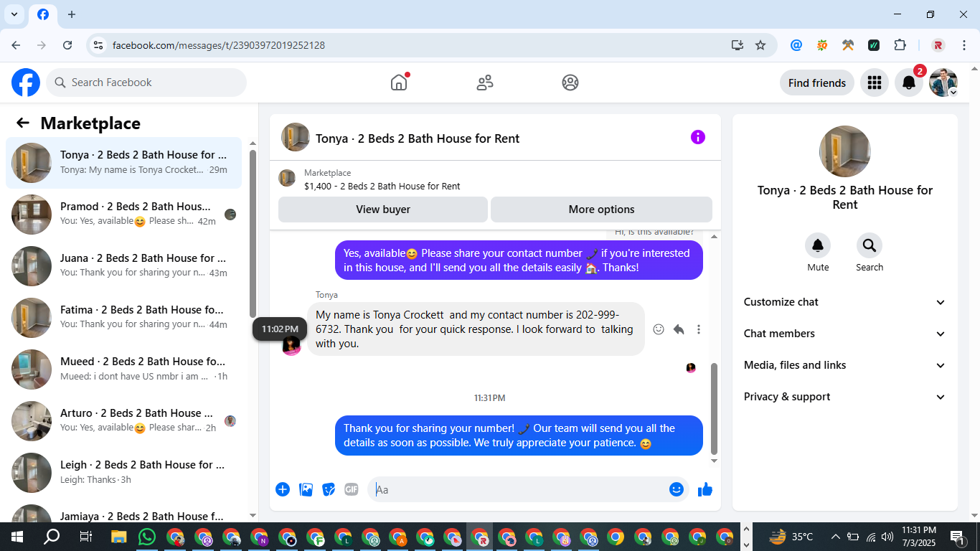Choose a GIF from composer
980x551 pixels.
pos(352,489)
